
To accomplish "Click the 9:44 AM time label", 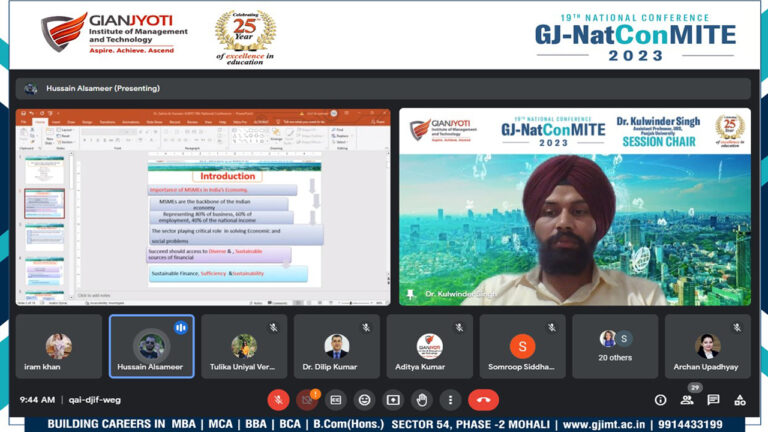I will (37, 400).
